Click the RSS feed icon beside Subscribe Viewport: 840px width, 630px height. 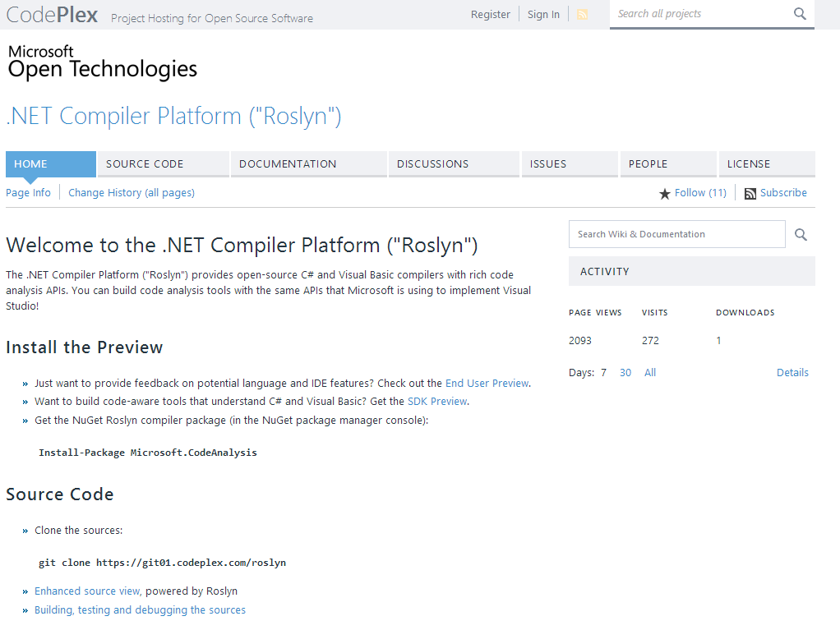749,192
